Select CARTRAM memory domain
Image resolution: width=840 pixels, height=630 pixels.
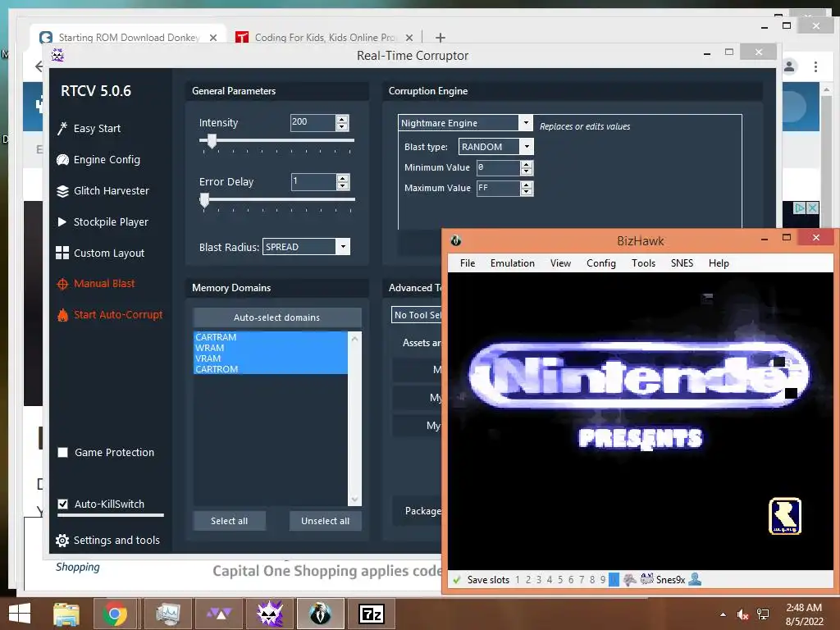pos(271,337)
